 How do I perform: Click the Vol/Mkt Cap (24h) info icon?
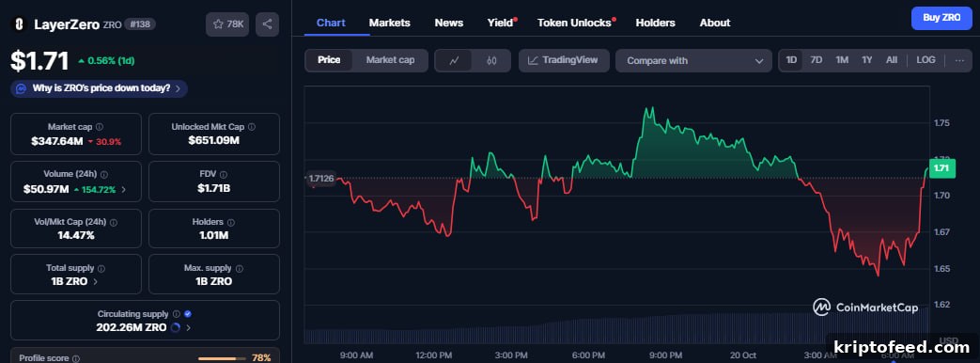coord(114,222)
